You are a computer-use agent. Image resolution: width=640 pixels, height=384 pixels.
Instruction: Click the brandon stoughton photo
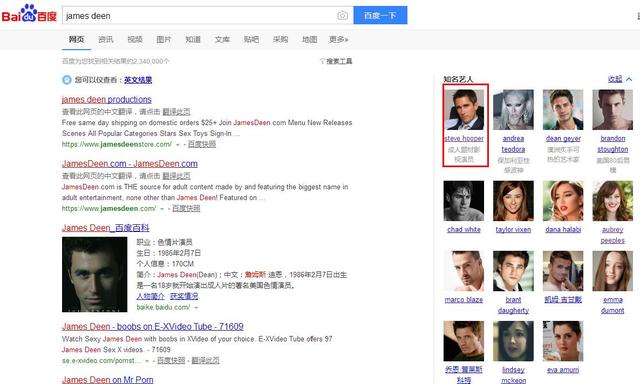[x=613, y=110]
